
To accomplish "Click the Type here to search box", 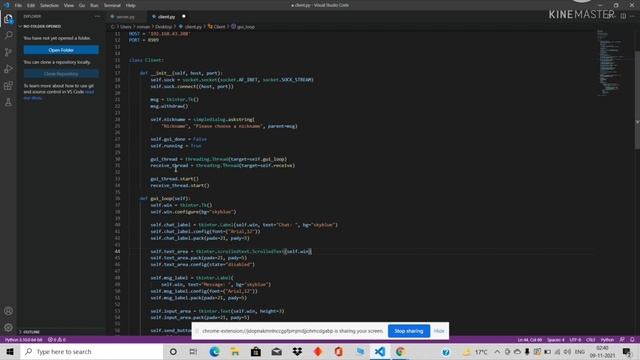I will pos(92,351).
